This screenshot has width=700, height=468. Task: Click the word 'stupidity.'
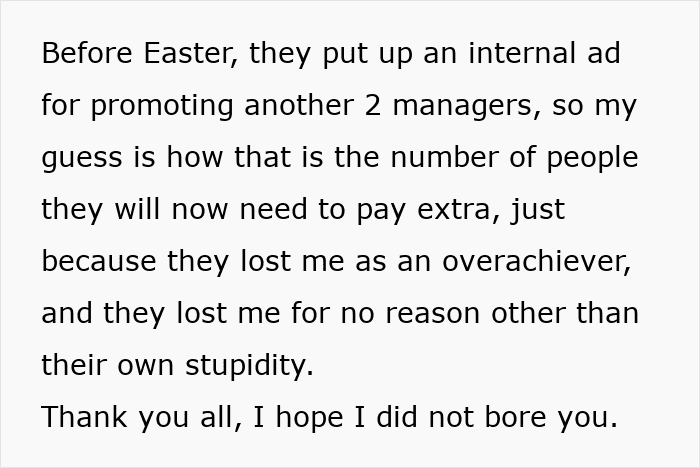(x=250, y=366)
